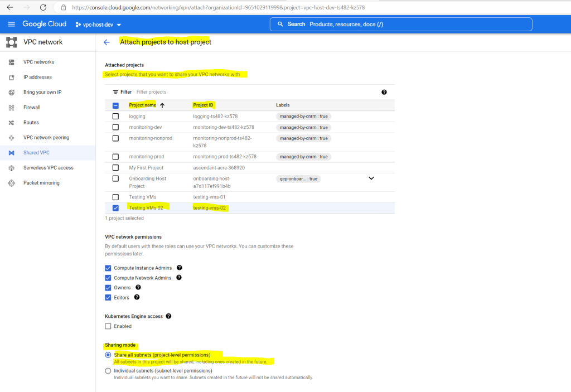
Task: Click the Firewall sidebar icon
Action: click(x=11, y=108)
